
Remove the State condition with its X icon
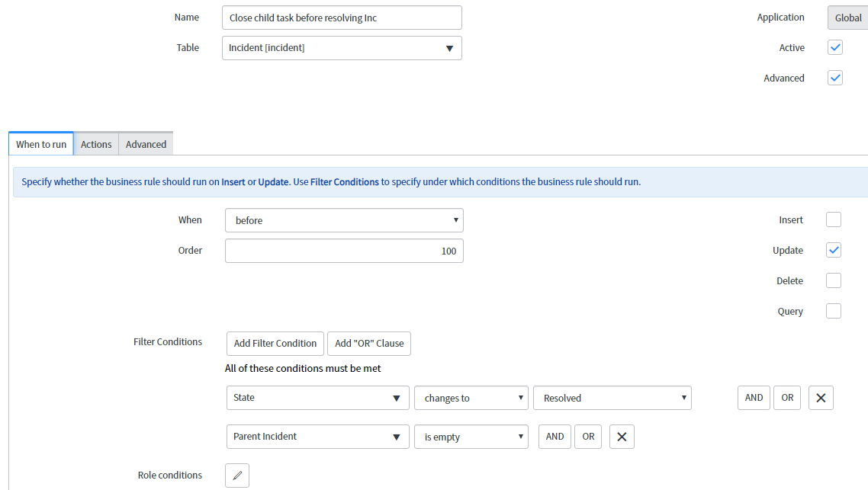click(x=821, y=397)
